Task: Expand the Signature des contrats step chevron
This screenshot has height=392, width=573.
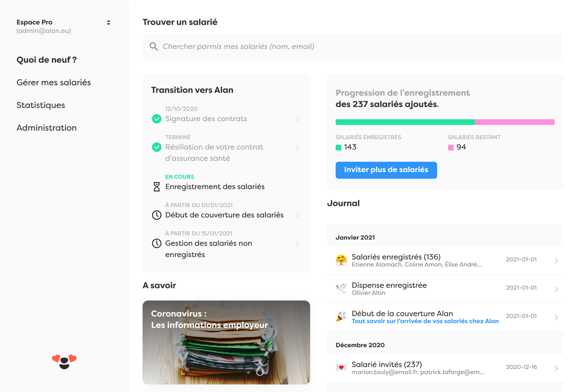Action: tap(298, 119)
